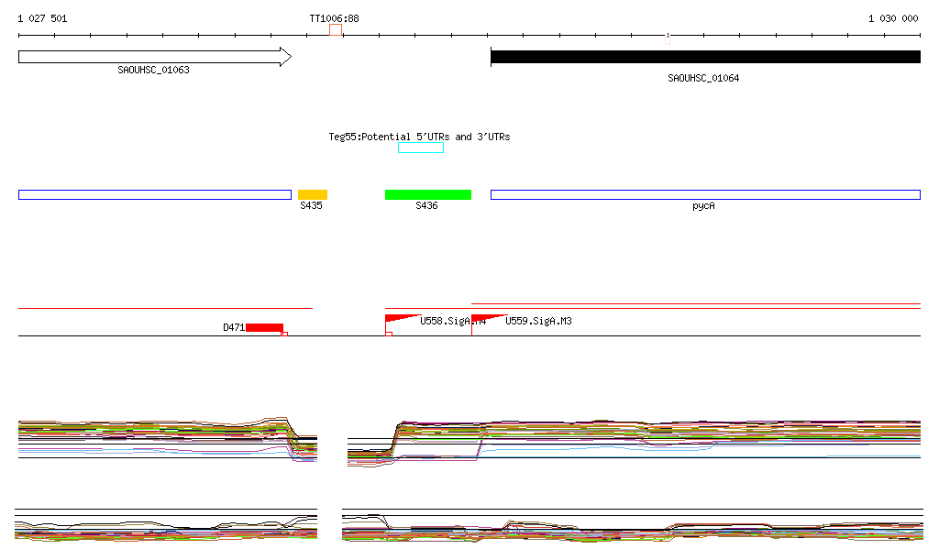Viewport: 939px width, 560px height.
Task: Click the SAOUHSC_01064 text label
Action: coord(703,78)
